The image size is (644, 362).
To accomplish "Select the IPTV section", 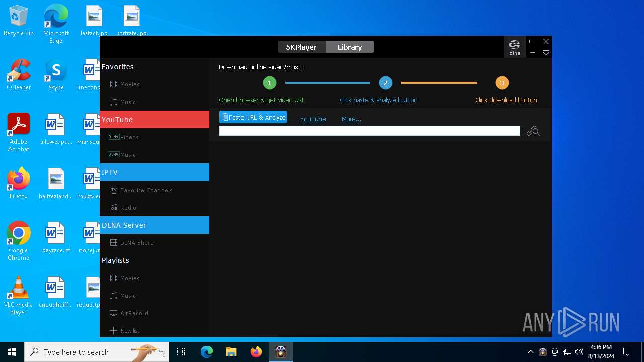I will pyautogui.click(x=154, y=172).
